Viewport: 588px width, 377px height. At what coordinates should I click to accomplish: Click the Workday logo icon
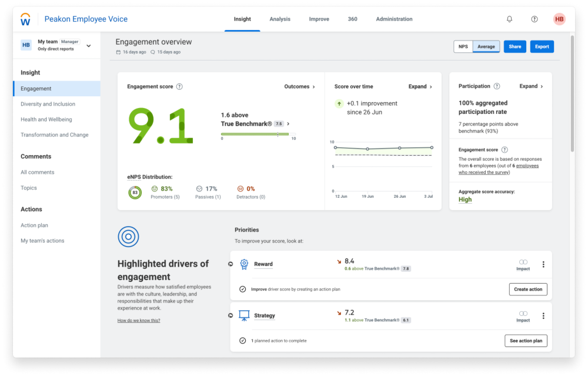point(25,19)
